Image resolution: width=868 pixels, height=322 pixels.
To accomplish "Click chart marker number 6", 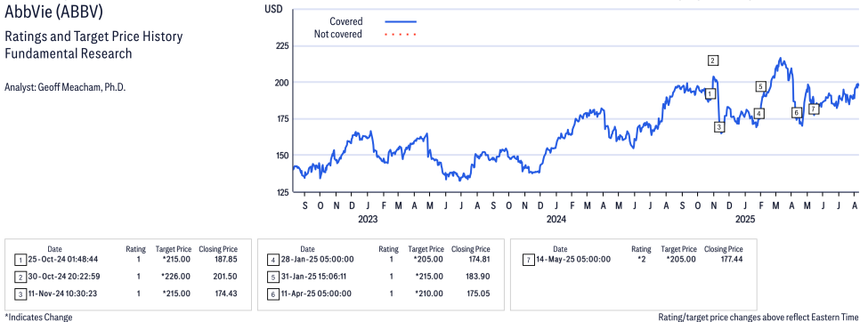I will [x=797, y=112].
